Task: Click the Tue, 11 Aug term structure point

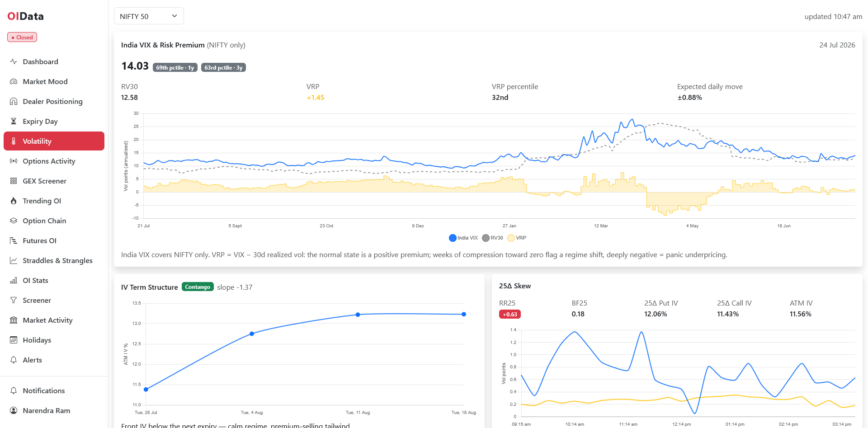Action: (358, 315)
